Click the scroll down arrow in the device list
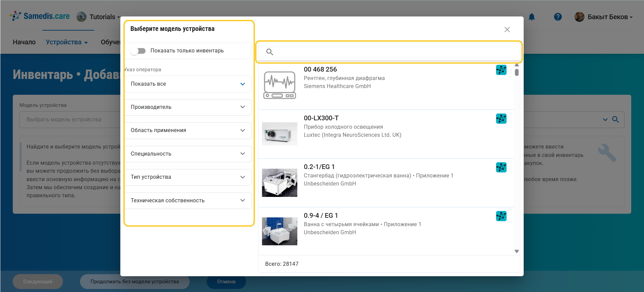Image resolution: width=644 pixels, height=292 pixels. click(x=517, y=251)
